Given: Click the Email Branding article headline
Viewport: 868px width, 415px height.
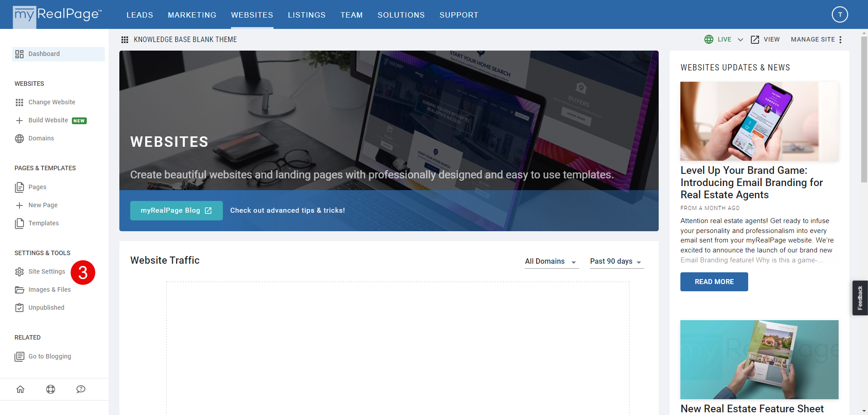Looking at the screenshot, I should pyautogui.click(x=751, y=182).
